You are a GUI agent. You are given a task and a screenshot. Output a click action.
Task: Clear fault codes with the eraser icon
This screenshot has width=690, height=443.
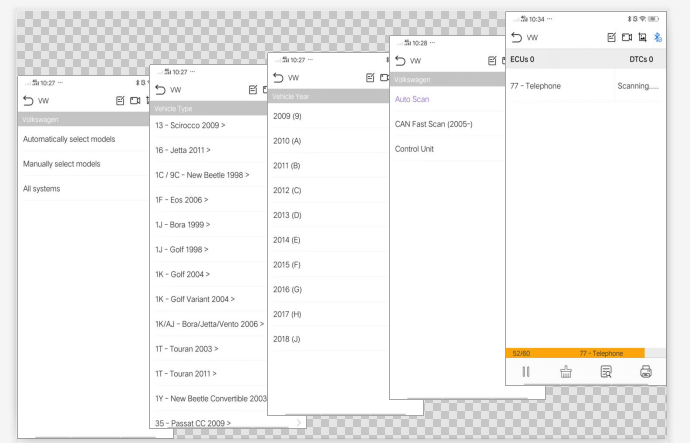[x=566, y=372]
